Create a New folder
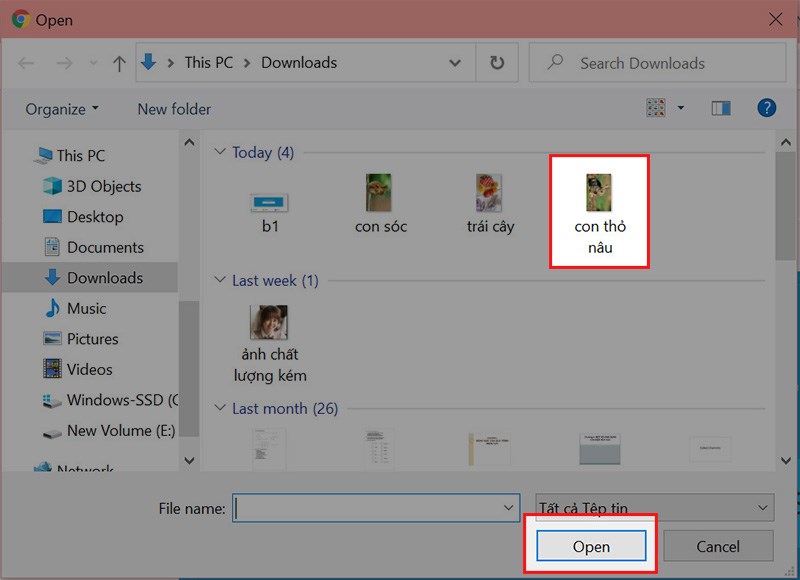The width and height of the screenshot is (800, 580). tap(174, 109)
